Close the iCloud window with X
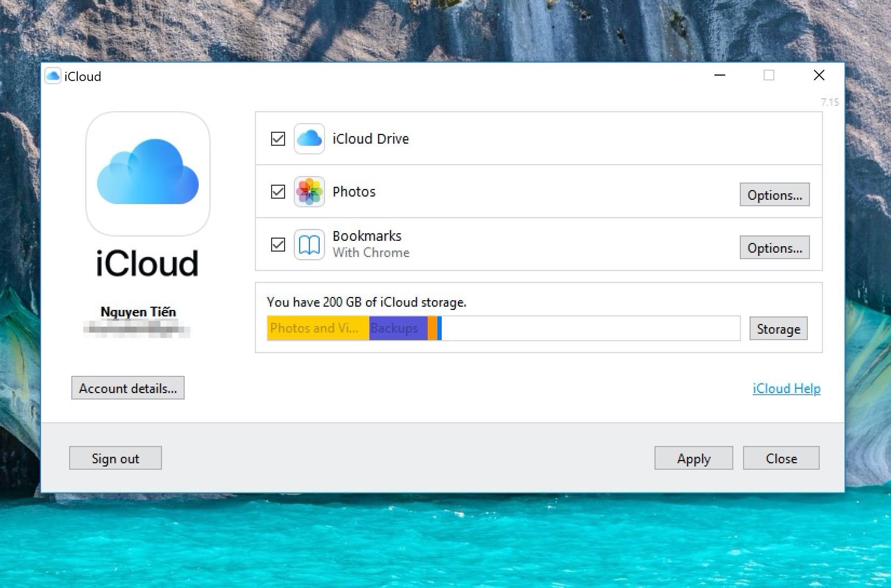The height and width of the screenshot is (588, 891). (x=819, y=76)
